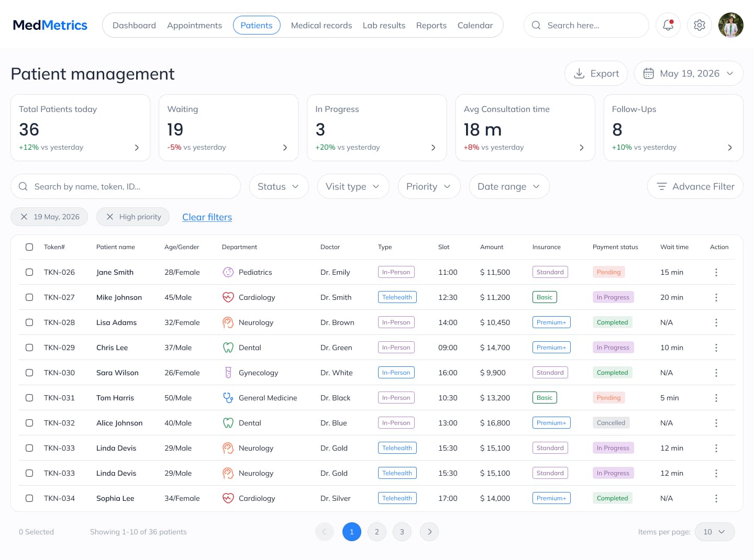The image size is (754, 560).
Task: Click the Dental tooth icon for Alice Johnson
Action: pos(228,423)
